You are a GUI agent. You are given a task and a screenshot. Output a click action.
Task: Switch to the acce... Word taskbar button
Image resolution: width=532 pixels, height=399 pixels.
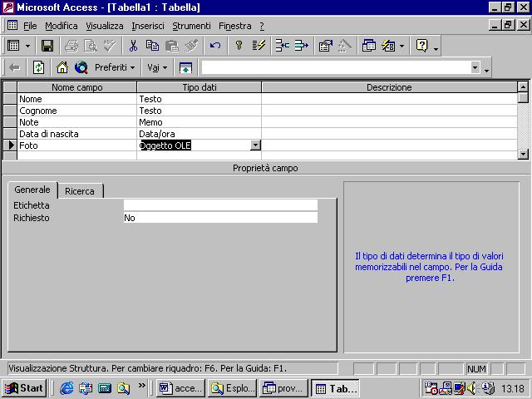pos(181,388)
